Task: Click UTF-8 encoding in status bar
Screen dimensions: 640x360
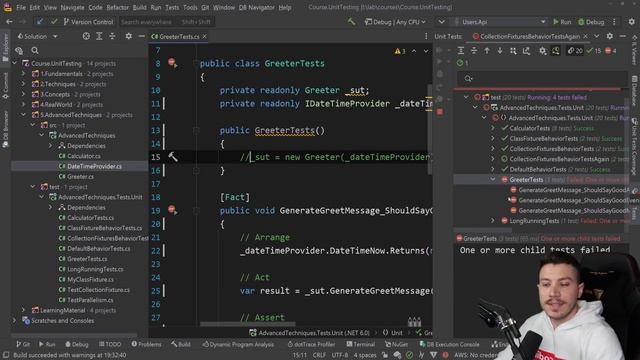Action: (340, 355)
